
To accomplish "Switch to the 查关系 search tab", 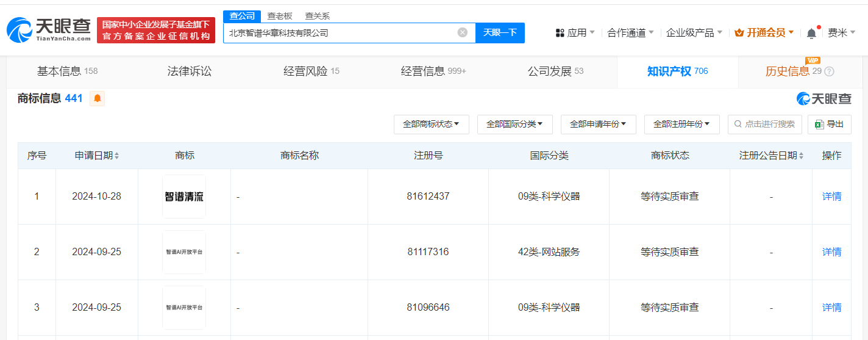I will coord(317,16).
